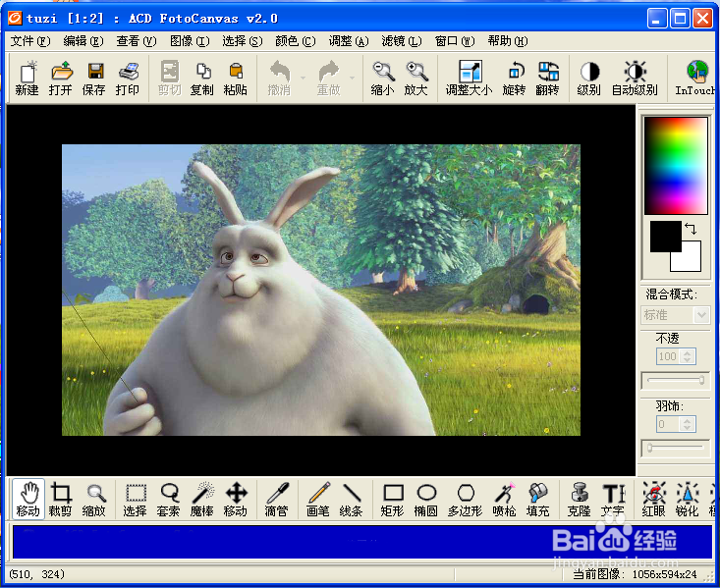720x588 pixels.
Task: Click the 当前图像 1056x594x24 status text
Action: coord(635,574)
